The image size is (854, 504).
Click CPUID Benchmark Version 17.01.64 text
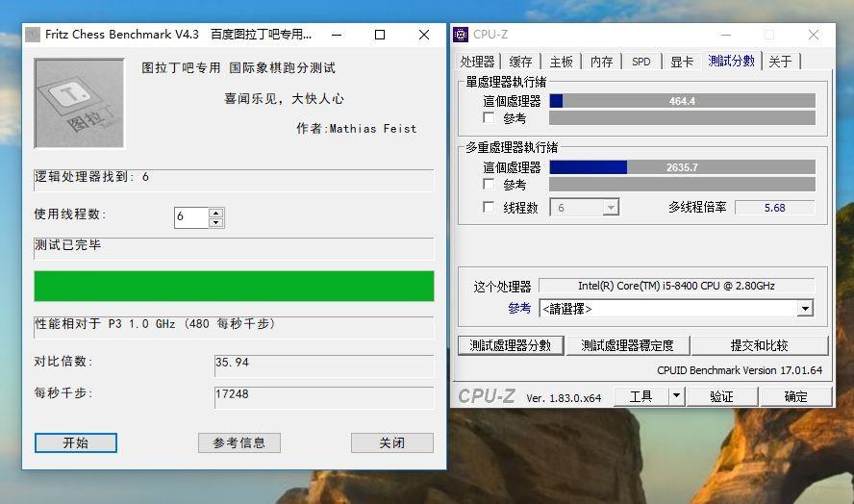coord(740,370)
